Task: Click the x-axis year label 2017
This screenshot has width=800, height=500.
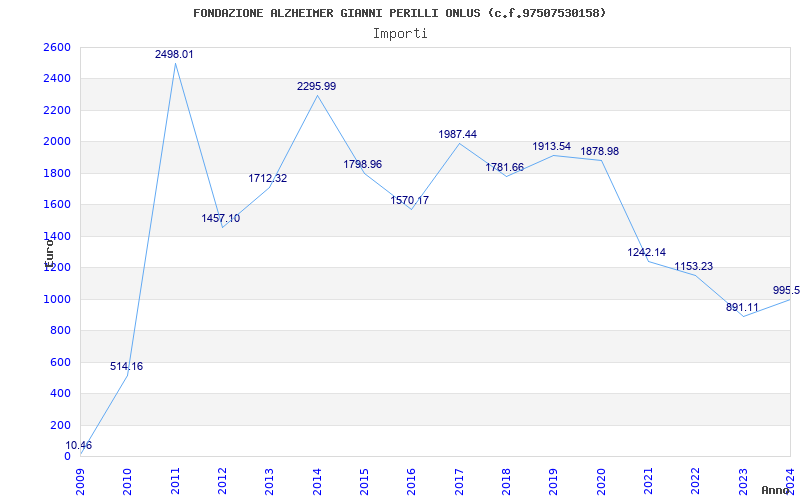Action: (459, 482)
